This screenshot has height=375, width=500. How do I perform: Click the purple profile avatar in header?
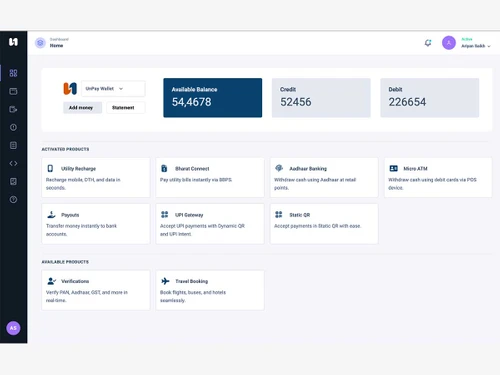[x=449, y=43]
